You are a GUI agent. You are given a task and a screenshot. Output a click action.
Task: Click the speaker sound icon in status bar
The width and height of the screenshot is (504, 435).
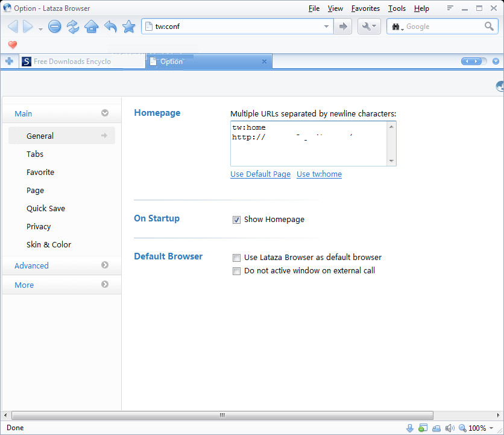click(450, 428)
